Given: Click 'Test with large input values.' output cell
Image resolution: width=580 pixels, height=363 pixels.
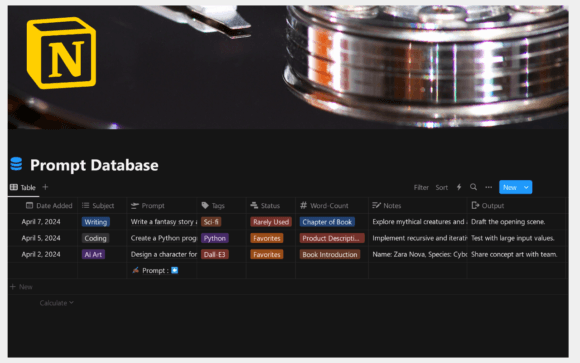Looking at the screenshot, I should point(517,238).
